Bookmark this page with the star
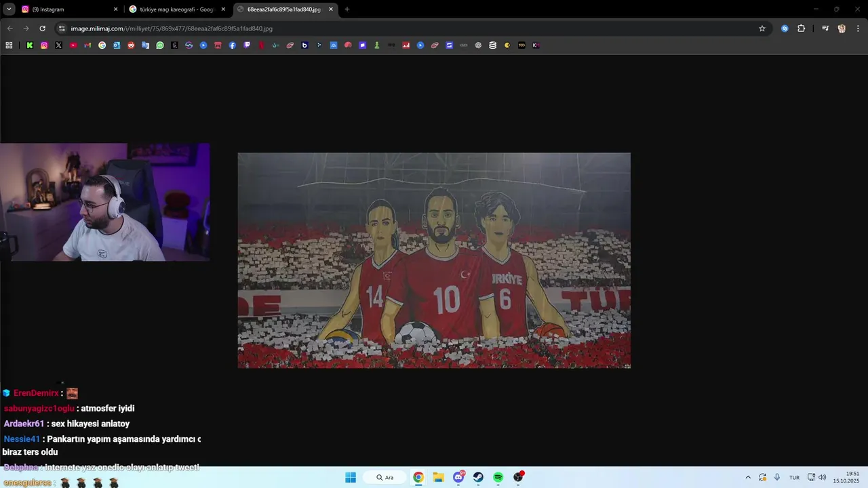The height and width of the screenshot is (488, 868). coord(762,28)
